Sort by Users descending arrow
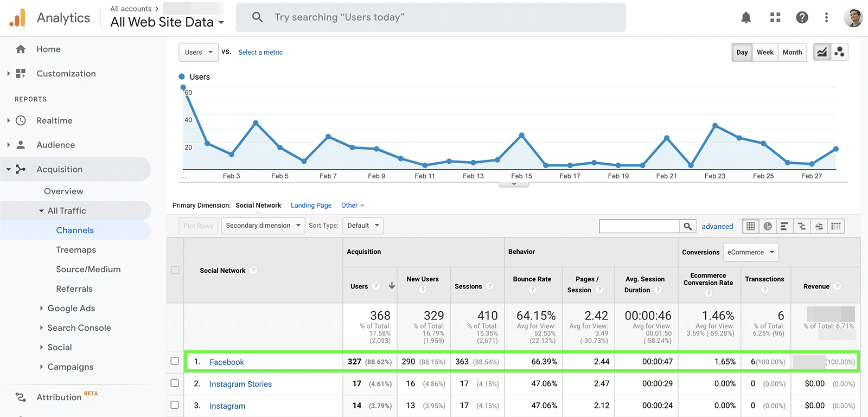868x417 pixels. point(392,286)
